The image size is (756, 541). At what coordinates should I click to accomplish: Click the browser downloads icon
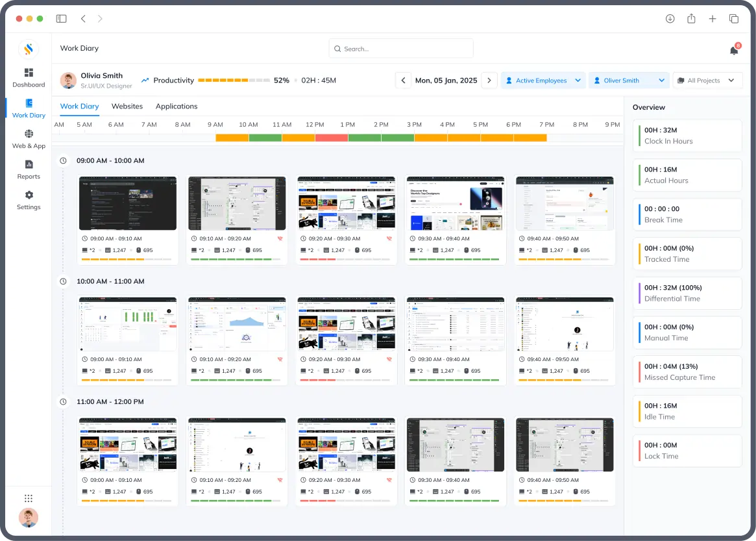click(670, 19)
